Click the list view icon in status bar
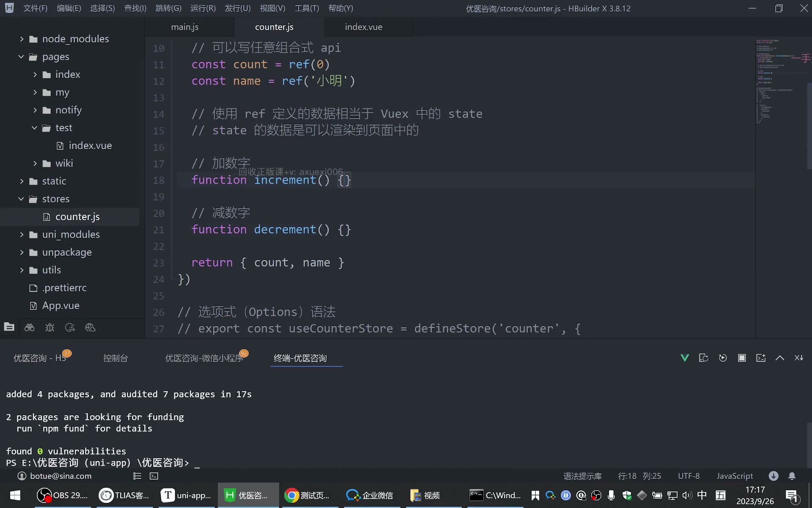This screenshot has width=812, height=508. click(x=137, y=476)
